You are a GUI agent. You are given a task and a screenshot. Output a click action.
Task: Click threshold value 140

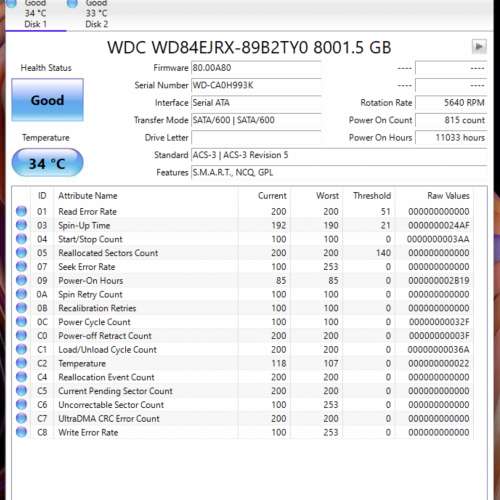click(x=383, y=253)
